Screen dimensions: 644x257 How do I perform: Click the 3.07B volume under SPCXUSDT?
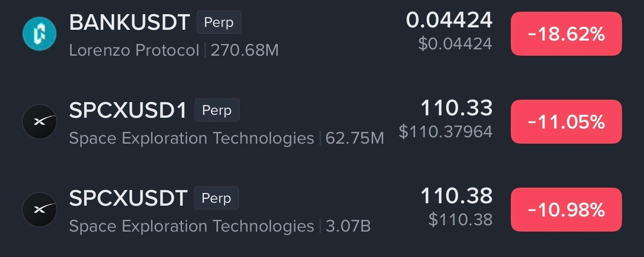[348, 226]
